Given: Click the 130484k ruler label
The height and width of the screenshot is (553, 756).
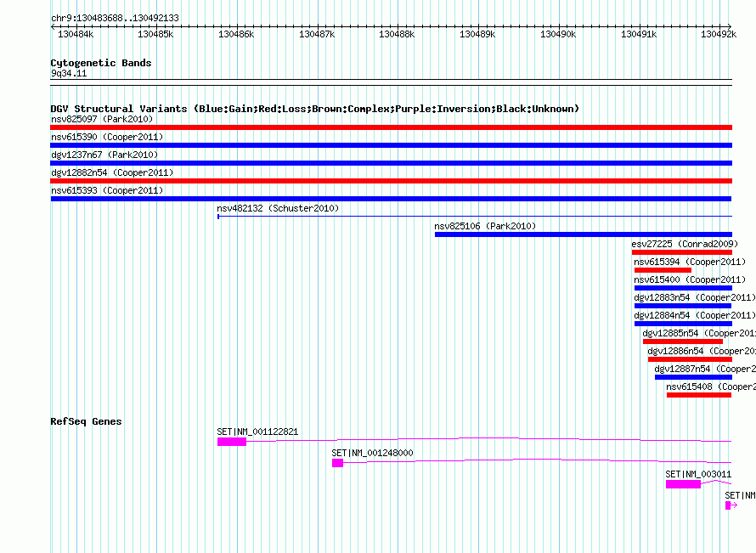Looking at the screenshot, I should [76, 34].
